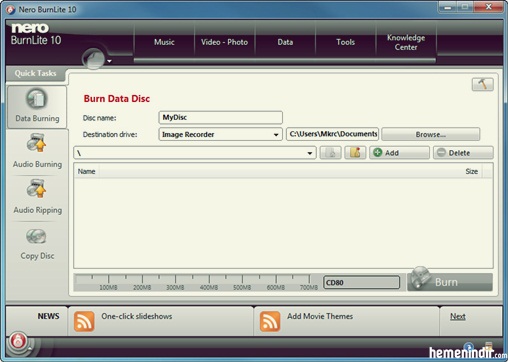Switch to the Video - Photo tab
Viewport: 508px width, 362px height.
tap(224, 42)
